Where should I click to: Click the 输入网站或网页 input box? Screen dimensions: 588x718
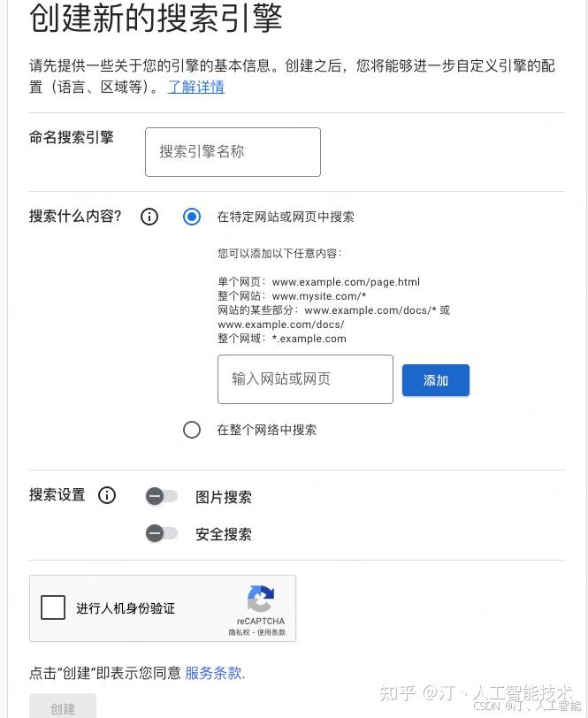[305, 379]
